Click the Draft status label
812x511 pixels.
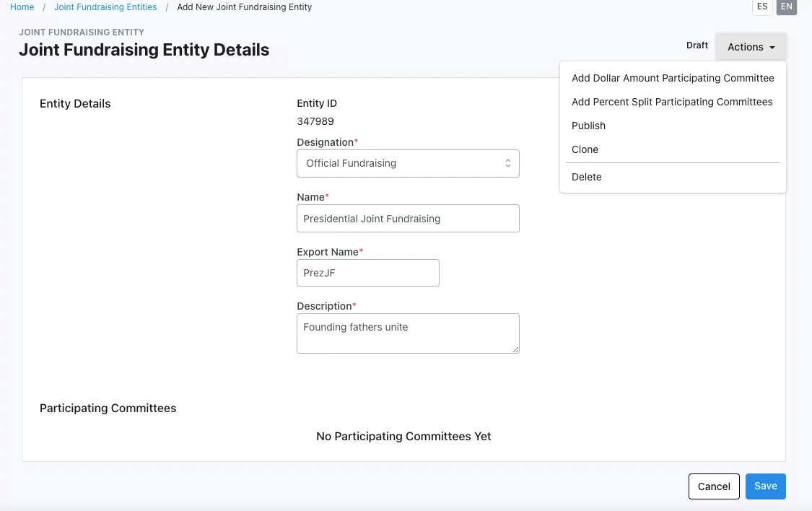click(697, 45)
